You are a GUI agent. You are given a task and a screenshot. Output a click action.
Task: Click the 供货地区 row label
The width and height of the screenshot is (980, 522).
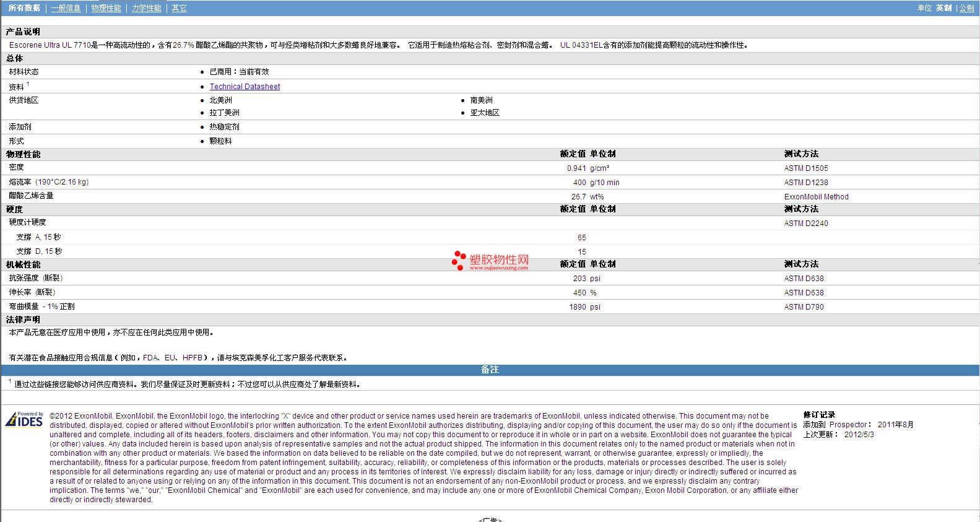tap(24, 100)
